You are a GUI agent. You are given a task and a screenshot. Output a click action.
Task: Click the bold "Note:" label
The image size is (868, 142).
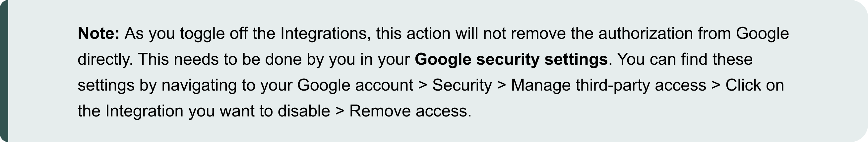click(98, 34)
